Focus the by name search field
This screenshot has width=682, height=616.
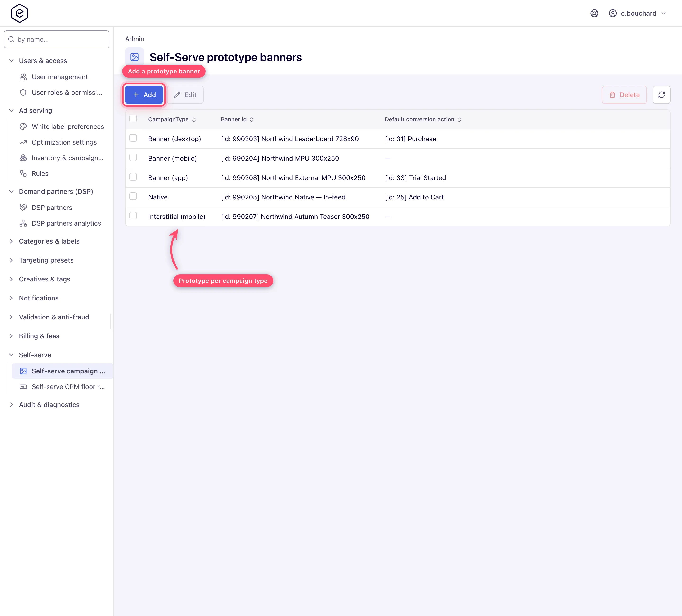click(x=57, y=39)
